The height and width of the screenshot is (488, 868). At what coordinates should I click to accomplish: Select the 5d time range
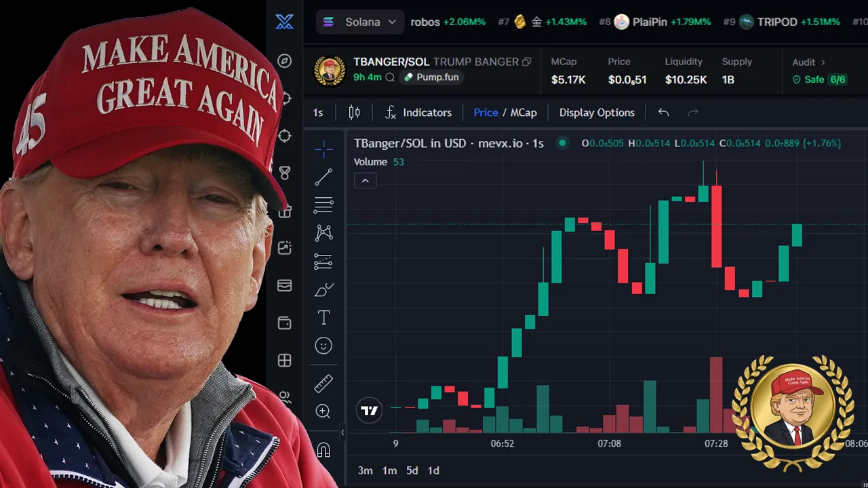412,470
